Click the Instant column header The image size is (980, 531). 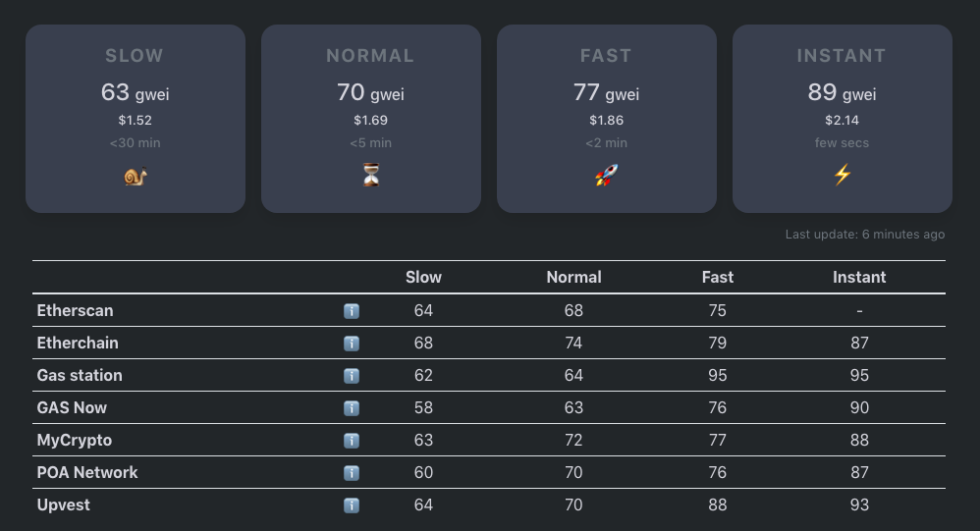coord(859,278)
